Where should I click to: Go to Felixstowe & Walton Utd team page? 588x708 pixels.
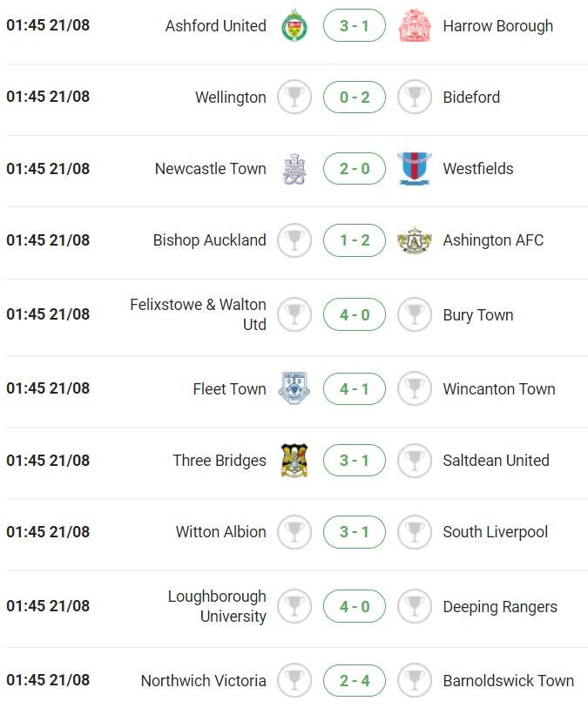tap(199, 314)
